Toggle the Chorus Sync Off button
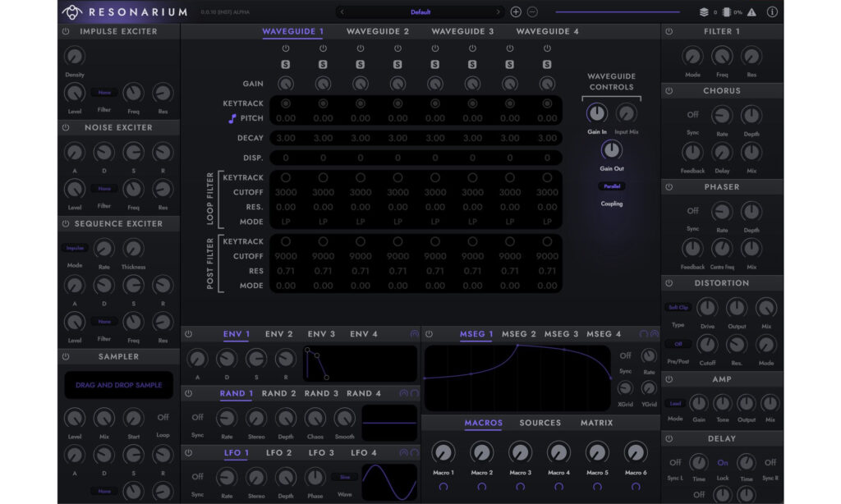The image size is (841, 504). click(x=692, y=115)
